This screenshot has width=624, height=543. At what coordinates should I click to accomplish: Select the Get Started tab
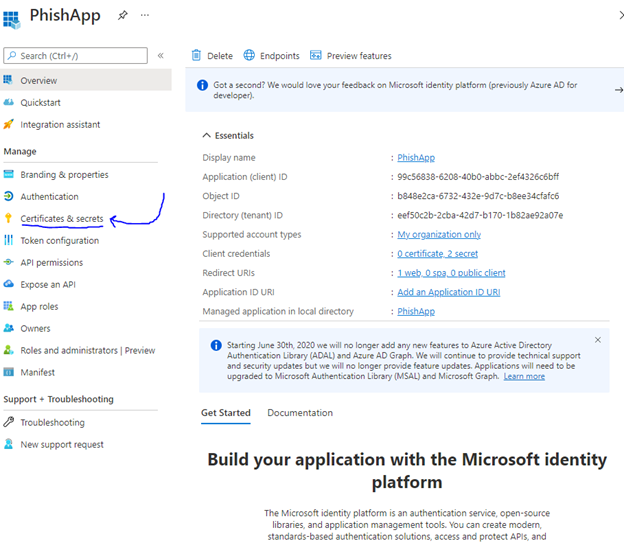click(x=225, y=413)
